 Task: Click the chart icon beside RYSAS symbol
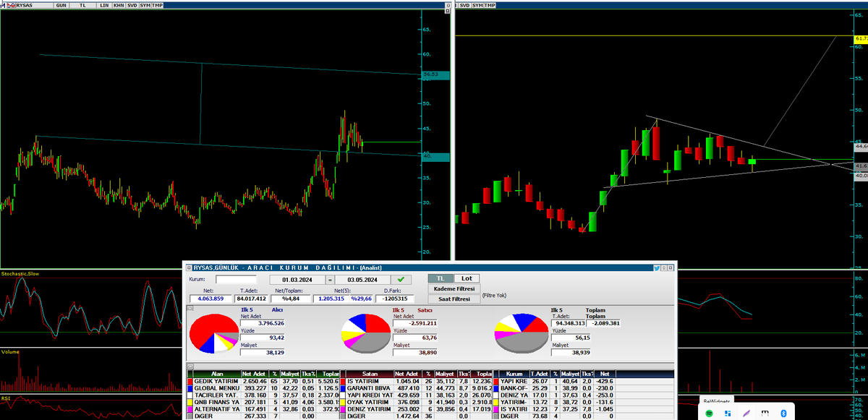click(9, 5)
